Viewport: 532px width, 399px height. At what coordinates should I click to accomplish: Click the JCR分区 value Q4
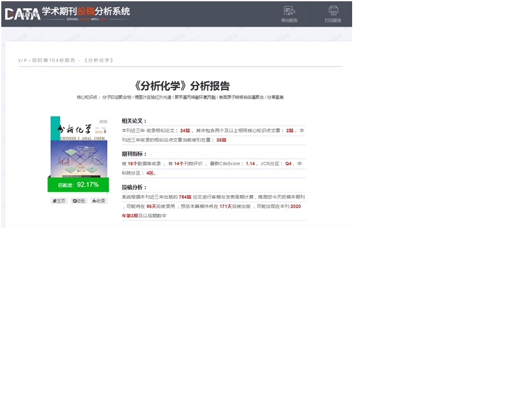click(x=288, y=163)
